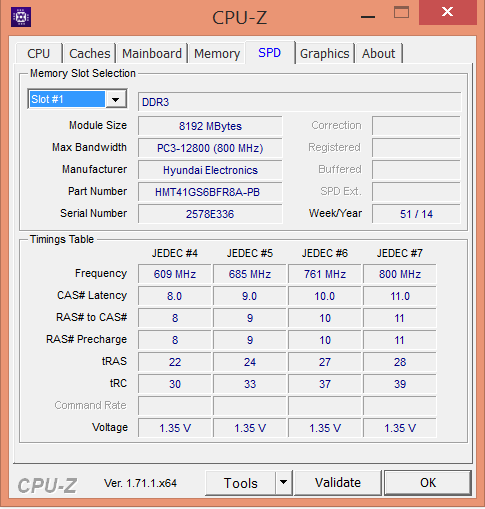
Task: Click the CPU-Z application icon in title bar
Action: click(x=21, y=17)
